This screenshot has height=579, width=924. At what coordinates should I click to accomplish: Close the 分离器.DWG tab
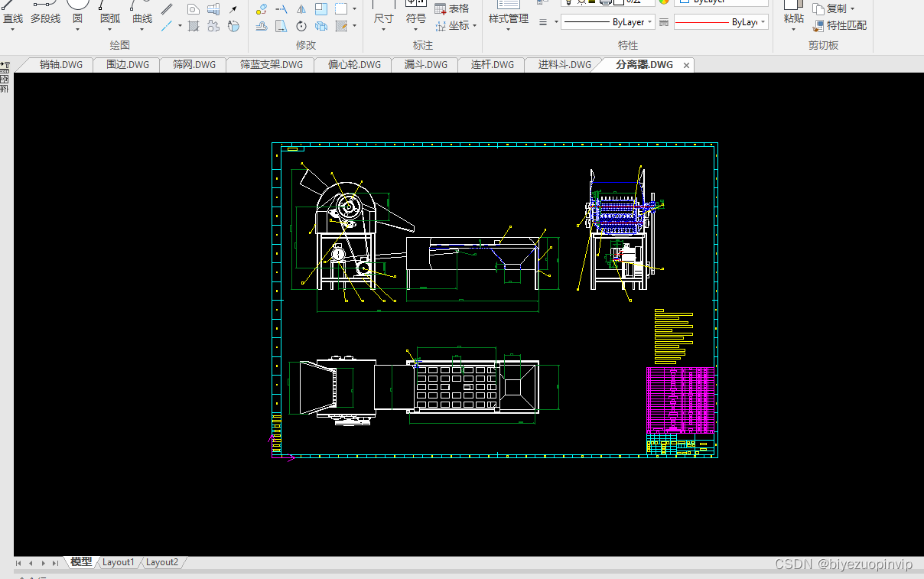click(686, 66)
